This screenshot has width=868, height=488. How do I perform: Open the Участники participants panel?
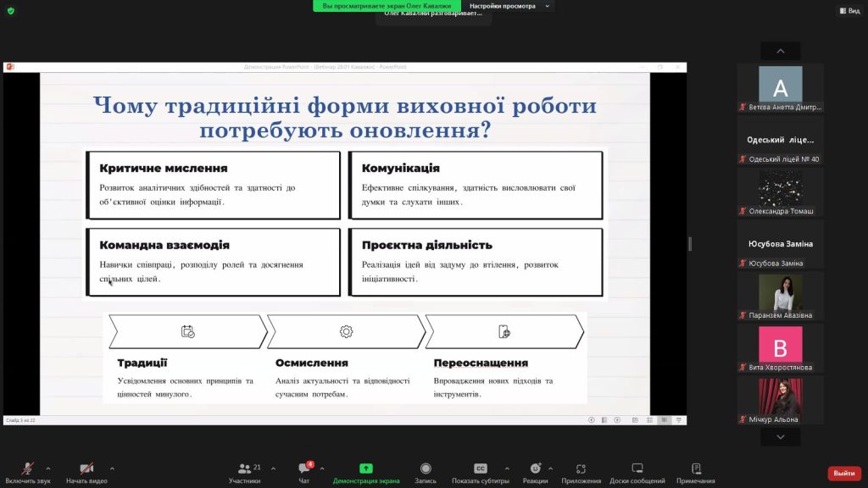[244, 469]
